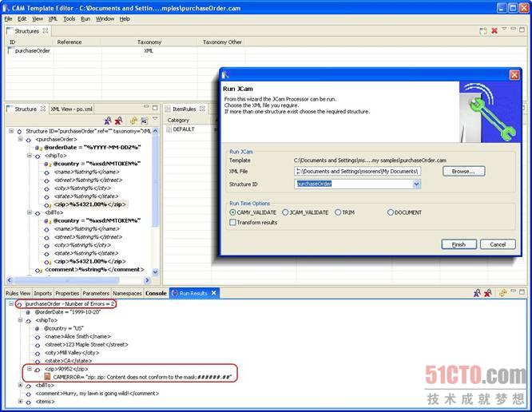
Task: Open the Structures panel view menu arrow
Action: [505, 30]
